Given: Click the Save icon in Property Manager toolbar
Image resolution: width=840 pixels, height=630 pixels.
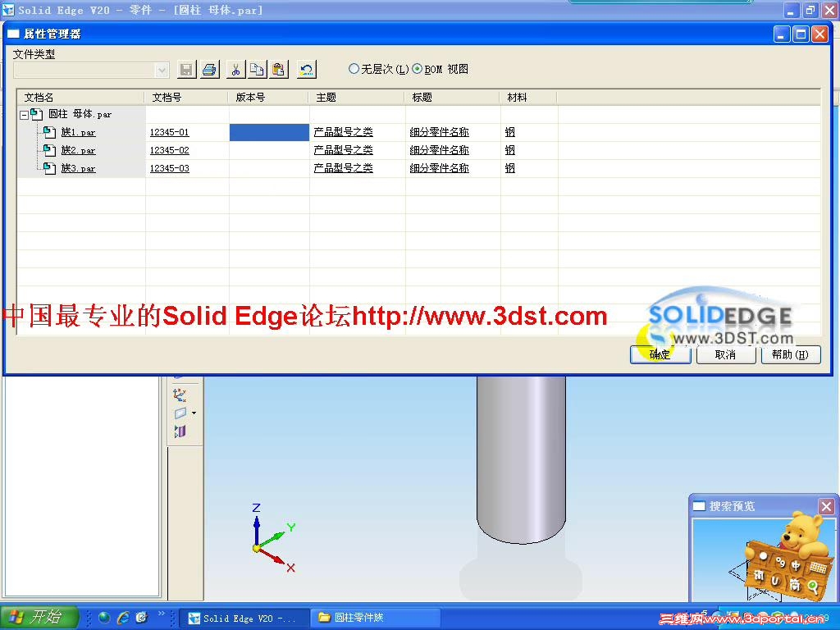Looking at the screenshot, I should click(x=186, y=69).
